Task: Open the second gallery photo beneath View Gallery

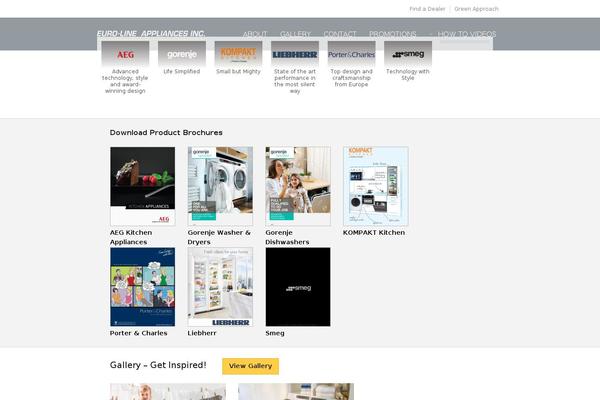Action: (x=296, y=392)
